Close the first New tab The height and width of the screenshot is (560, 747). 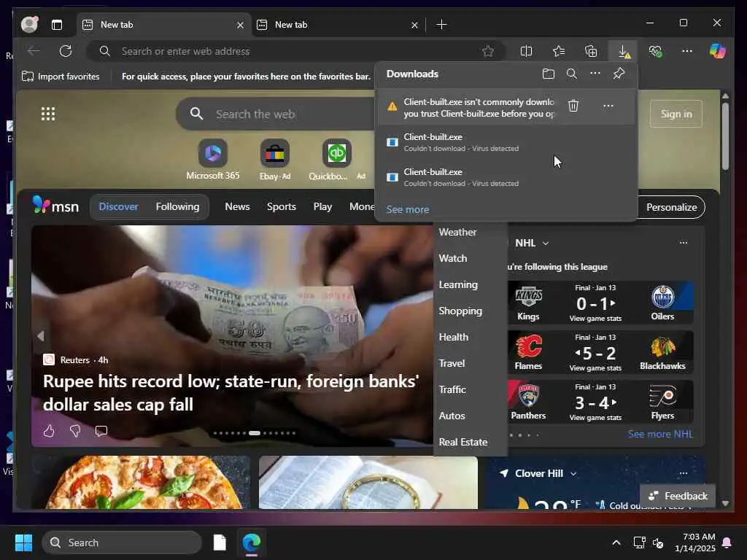pyautogui.click(x=241, y=25)
